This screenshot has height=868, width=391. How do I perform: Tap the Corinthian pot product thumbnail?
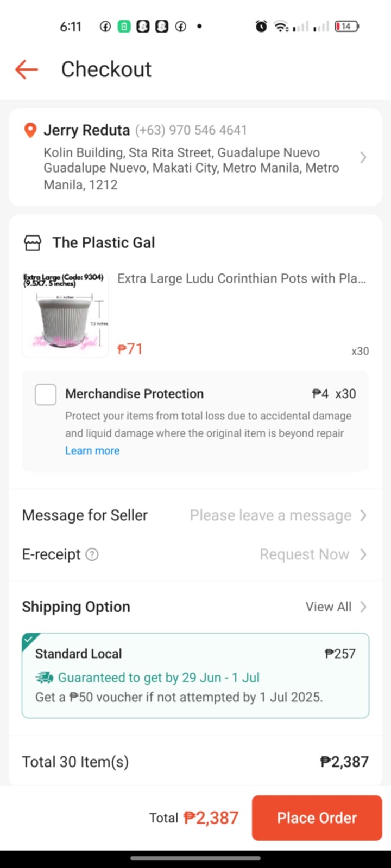pyautogui.click(x=65, y=314)
